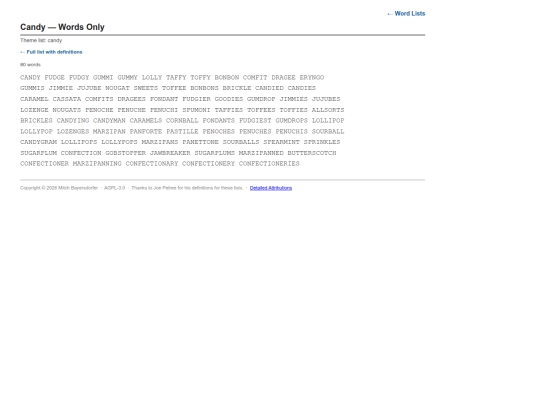Click the word CANDY
Viewport: 540px width, 405px height.
[x=30, y=77]
